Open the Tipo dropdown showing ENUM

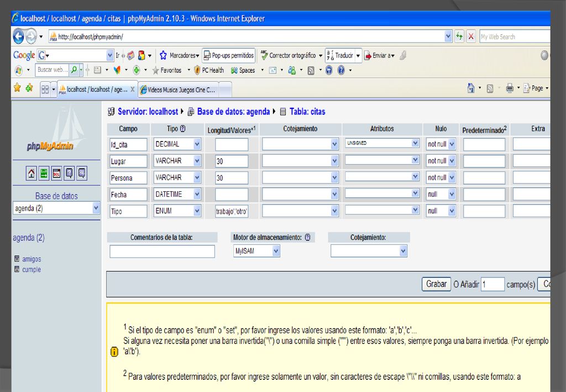[197, 211]
